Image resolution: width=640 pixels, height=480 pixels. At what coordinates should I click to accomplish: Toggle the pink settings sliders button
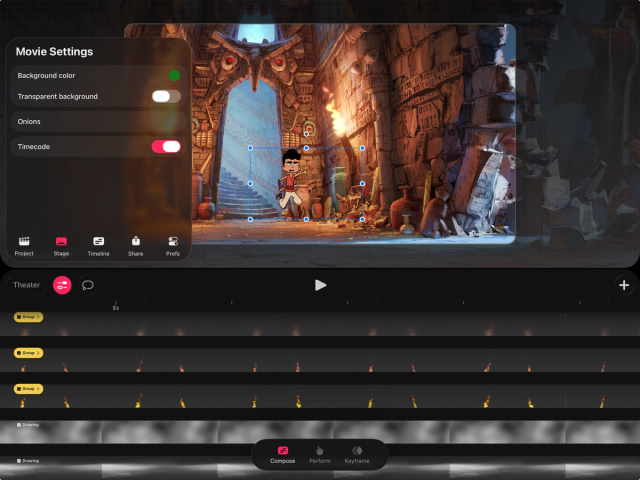click(62, 285)
